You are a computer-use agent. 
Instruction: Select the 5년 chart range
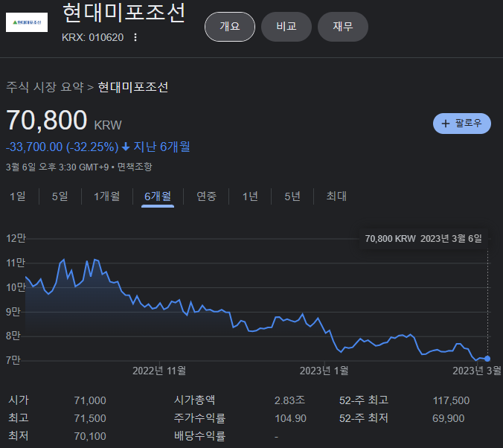coord(292,196)
